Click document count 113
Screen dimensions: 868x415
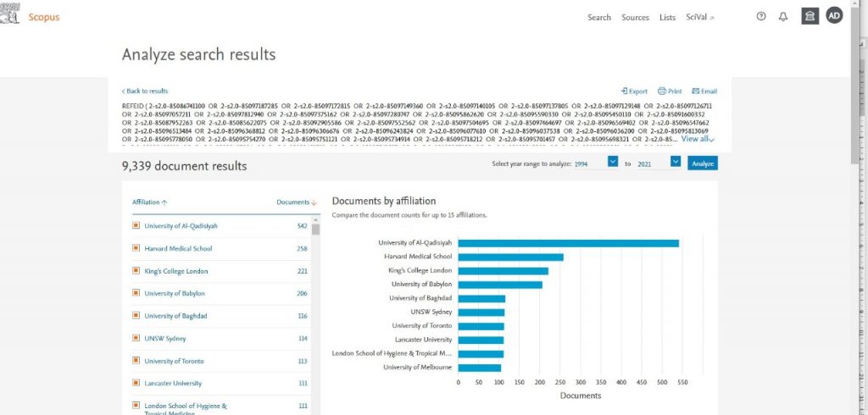[303, 361]
